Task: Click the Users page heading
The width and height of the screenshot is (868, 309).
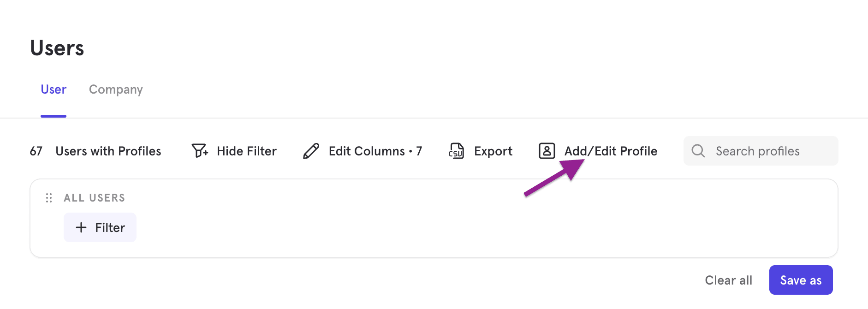Action: pos(57,48)
